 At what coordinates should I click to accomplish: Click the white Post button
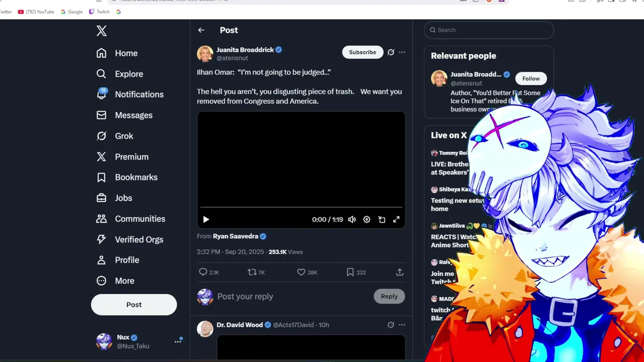tap(134, 305)
